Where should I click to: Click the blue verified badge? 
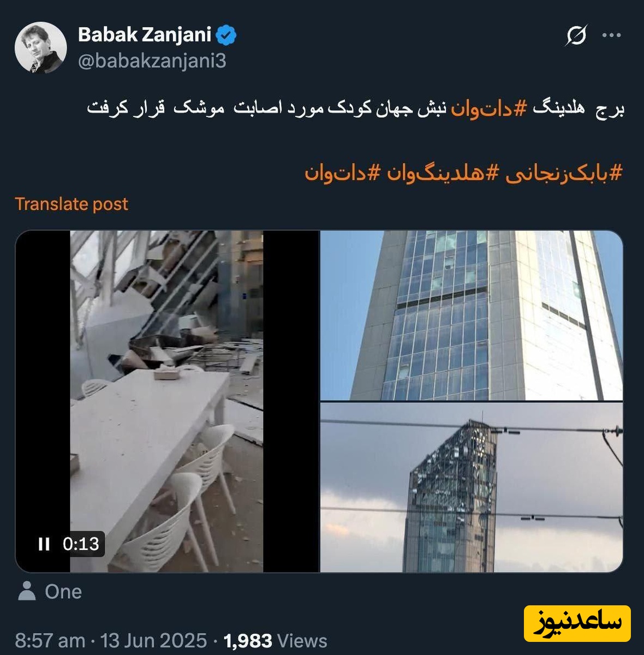226,35
